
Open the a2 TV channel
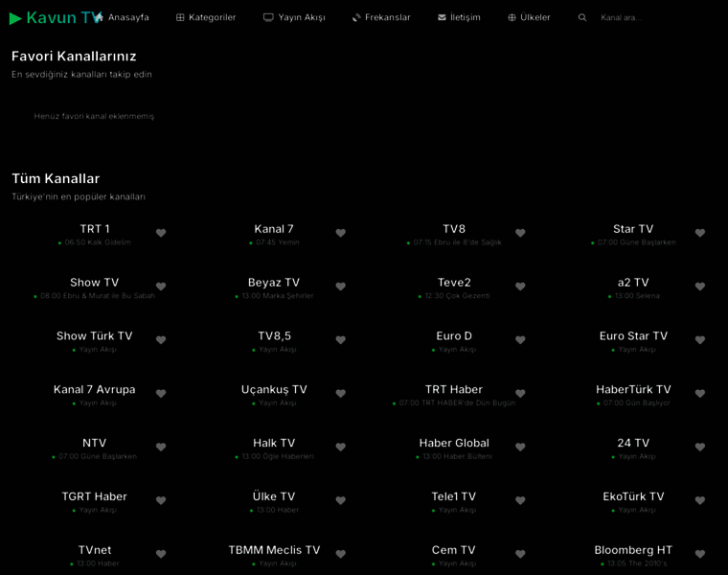tap(633, 283)
